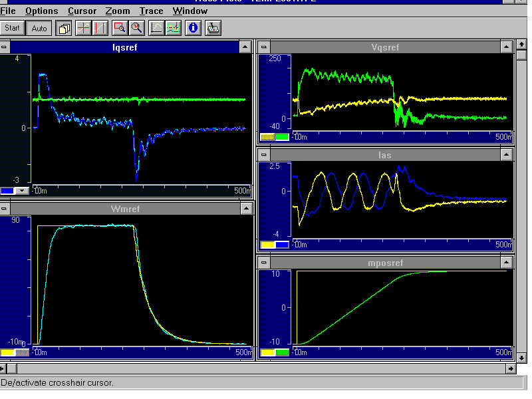Screen dimensions: 532x399
Task: Click the vertical scrollbar up arrow
Action: pos(521,45)
